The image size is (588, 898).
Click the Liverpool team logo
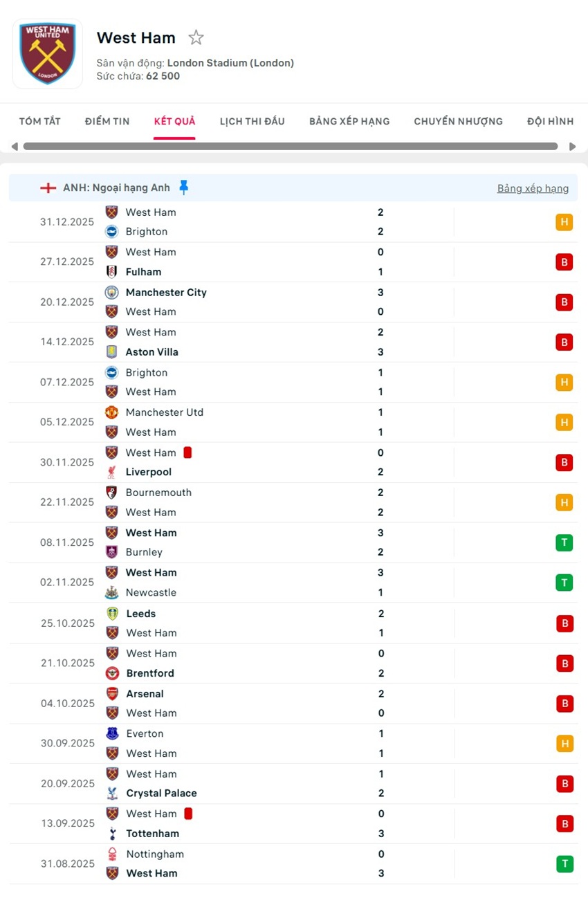[111, 472]
